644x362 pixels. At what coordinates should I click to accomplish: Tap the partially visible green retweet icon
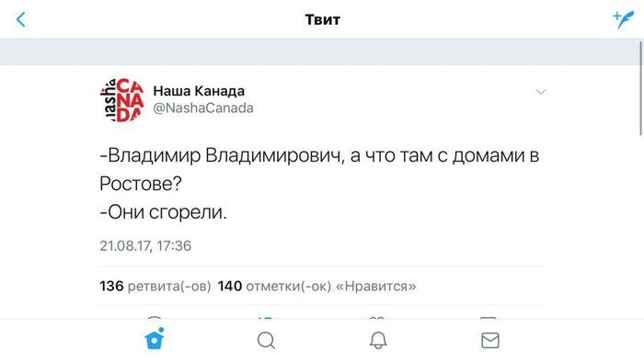[x=266, y=317]
